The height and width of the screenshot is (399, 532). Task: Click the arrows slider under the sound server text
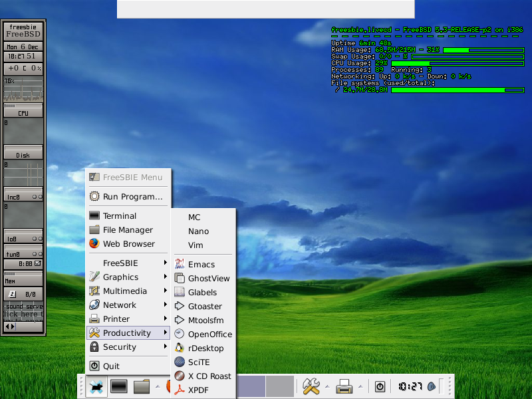click(x=23, y=327)
